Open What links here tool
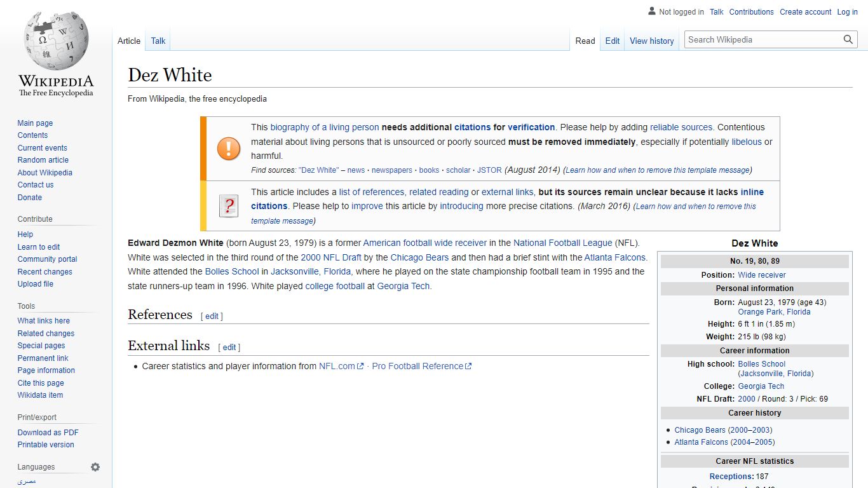Image resolution: width=868 pixels, height=488 pixels. click(43, 321)
